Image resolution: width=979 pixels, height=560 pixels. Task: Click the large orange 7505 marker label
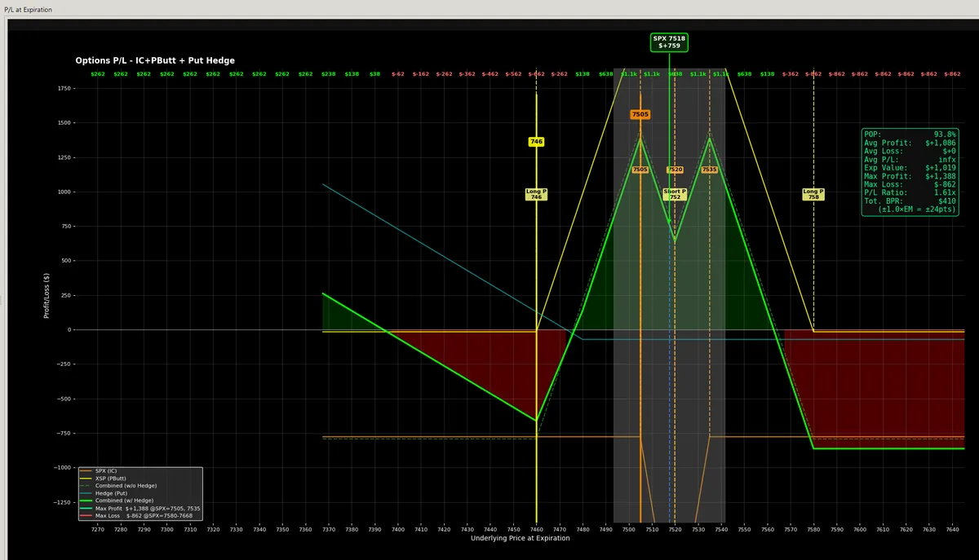[640, 114]
